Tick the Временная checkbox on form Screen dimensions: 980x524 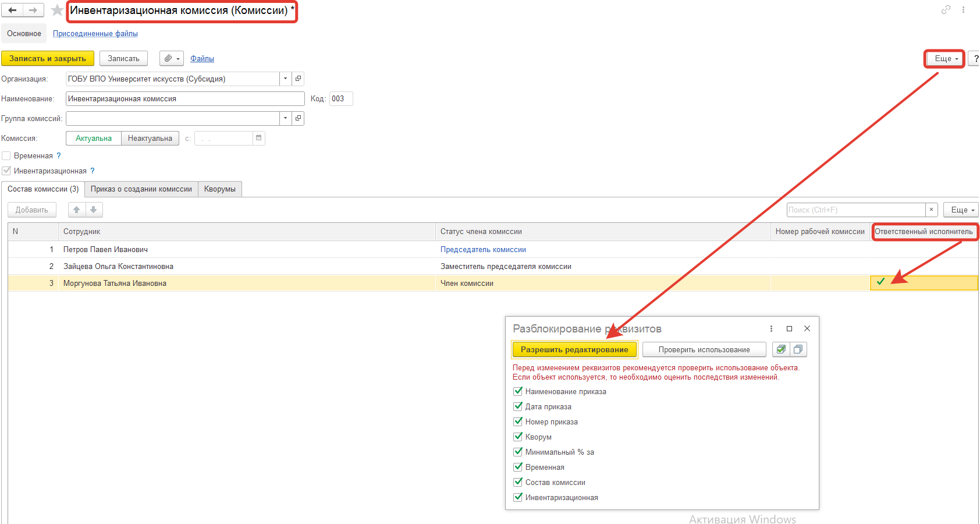(x=6, y=156)
